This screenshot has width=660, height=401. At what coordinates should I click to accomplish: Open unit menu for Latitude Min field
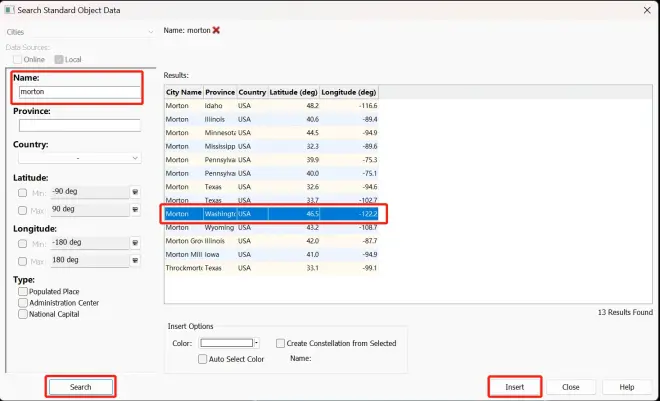pos(135,192)
